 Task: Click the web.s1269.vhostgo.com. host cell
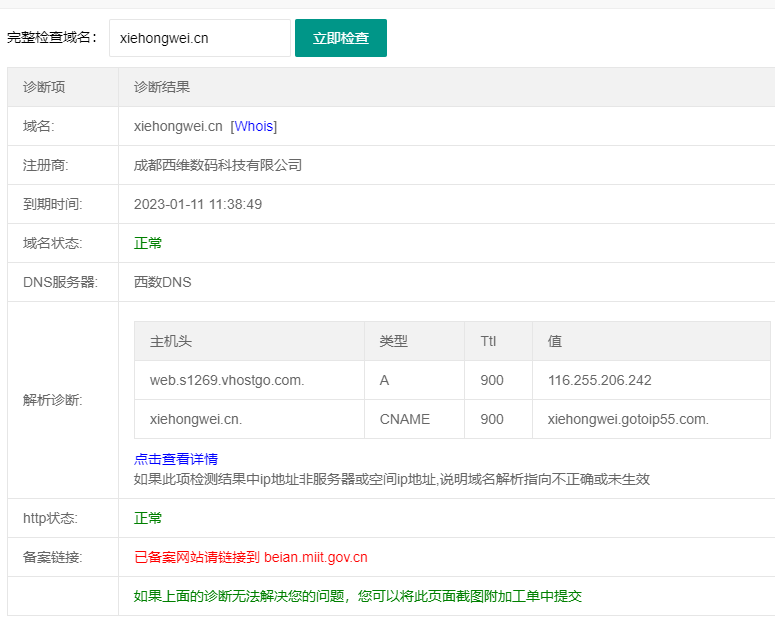point(250,380)
